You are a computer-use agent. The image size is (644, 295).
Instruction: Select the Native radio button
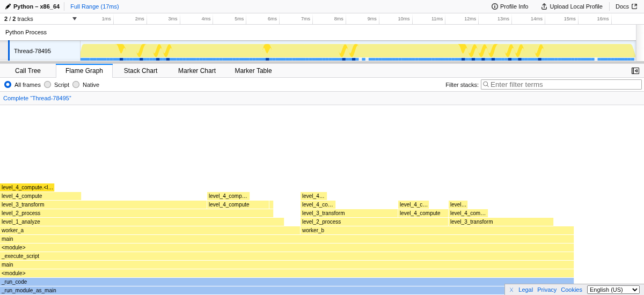click(76, 84)
